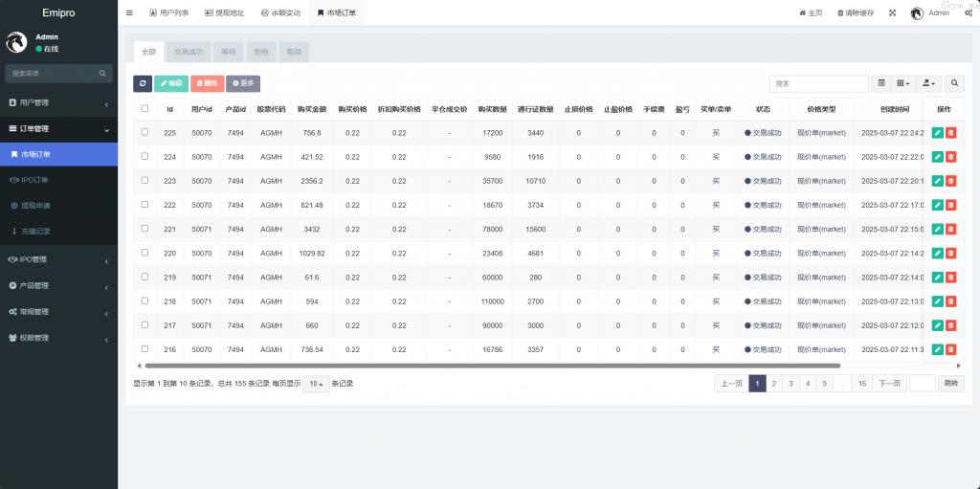Click the fullscreen toggle icon in header
980x489 pixels.
click(x=892, y=13)
